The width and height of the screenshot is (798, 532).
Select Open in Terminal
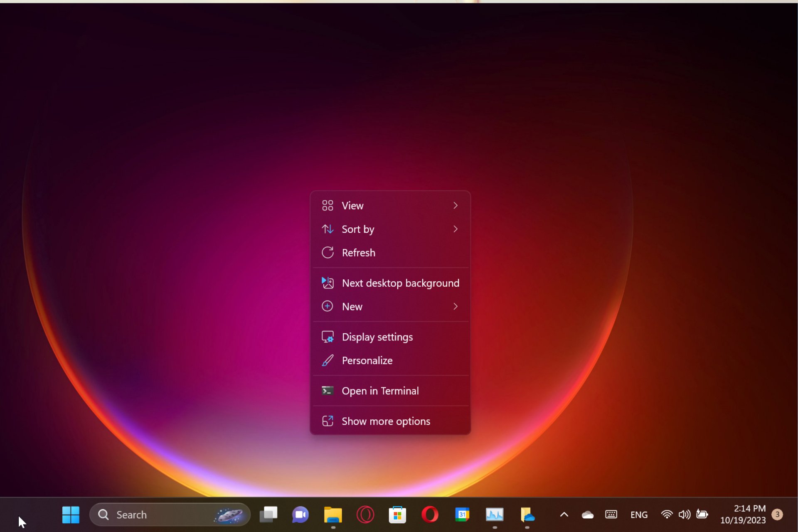point(390,391)
